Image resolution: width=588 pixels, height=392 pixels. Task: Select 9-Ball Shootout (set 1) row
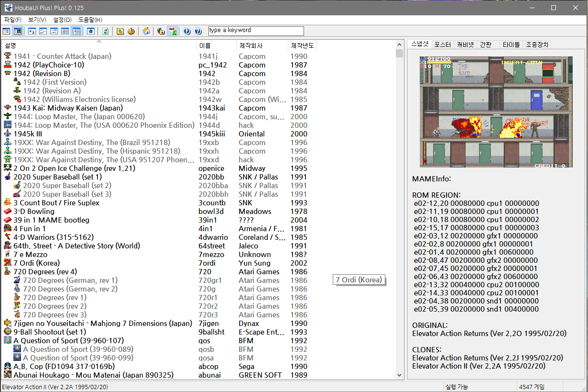pos(159,332)
